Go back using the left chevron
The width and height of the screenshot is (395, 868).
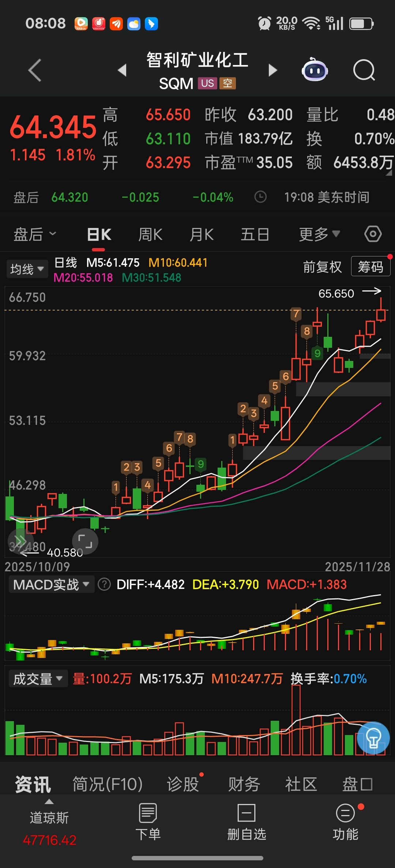pyautogui.click(x=35, y=70)
